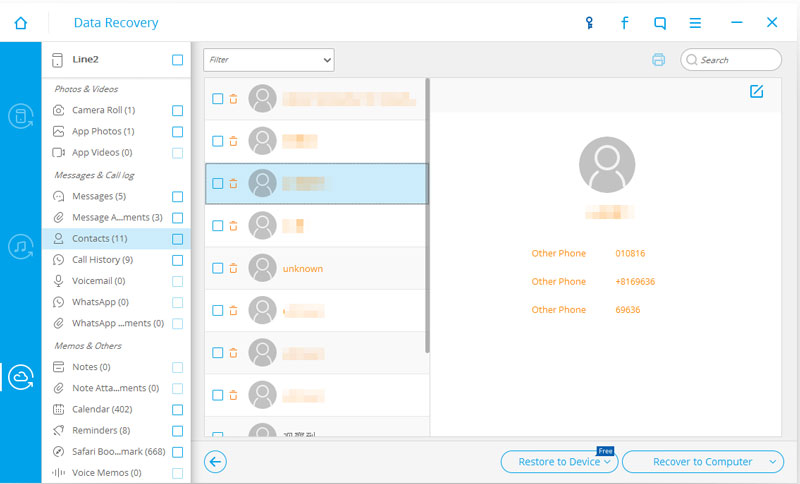
Task: Open the hamburger menu icon
Action: [x=695, y=23]
